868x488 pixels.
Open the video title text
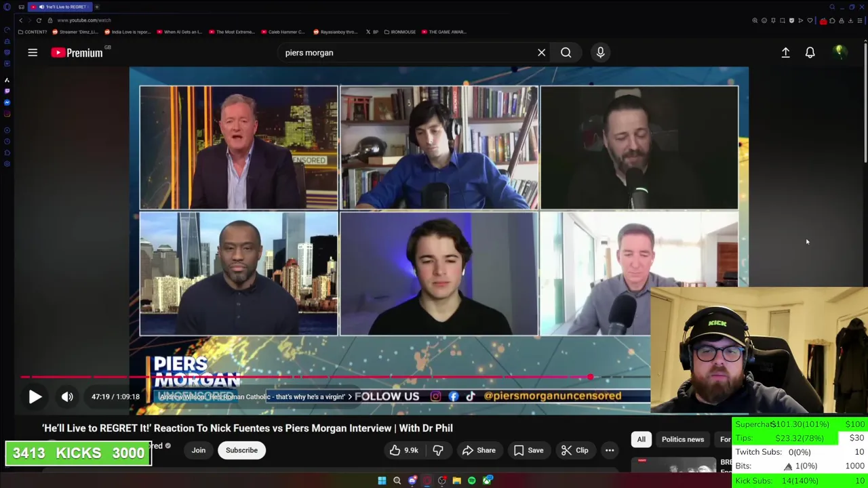[x=248, y=428]
